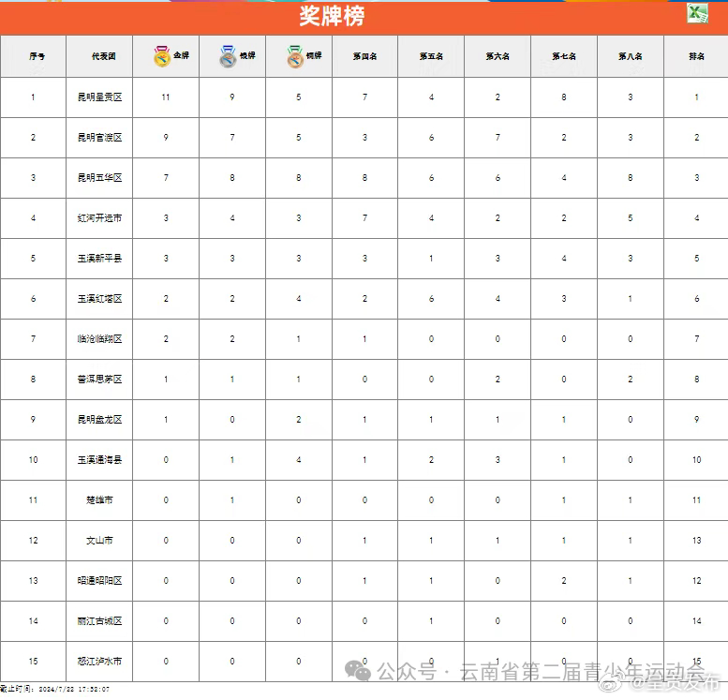Click the 第四名 column header
The height and width of the screenshot is (700, 728).
pyautogui.click(x=364, y=56)
